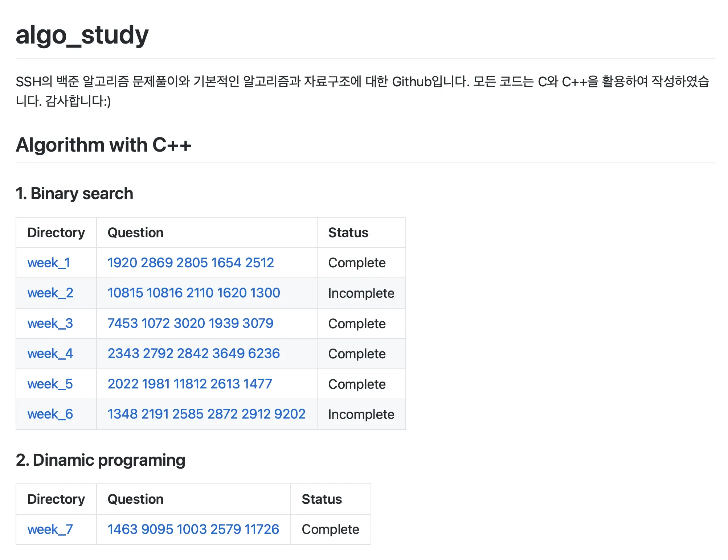Click the Algorithm with C++ heading
The height and width of the screenshot is (560, 728).
click(103, 145)
